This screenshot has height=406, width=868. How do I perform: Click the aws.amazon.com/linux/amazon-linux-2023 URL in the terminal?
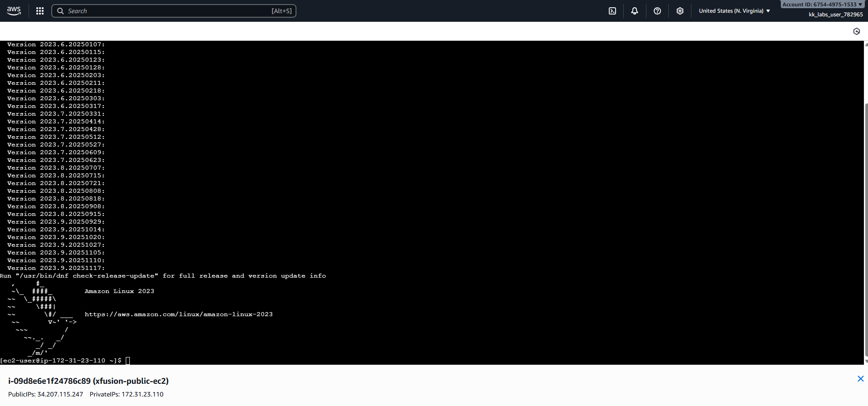tap(179, 314)
